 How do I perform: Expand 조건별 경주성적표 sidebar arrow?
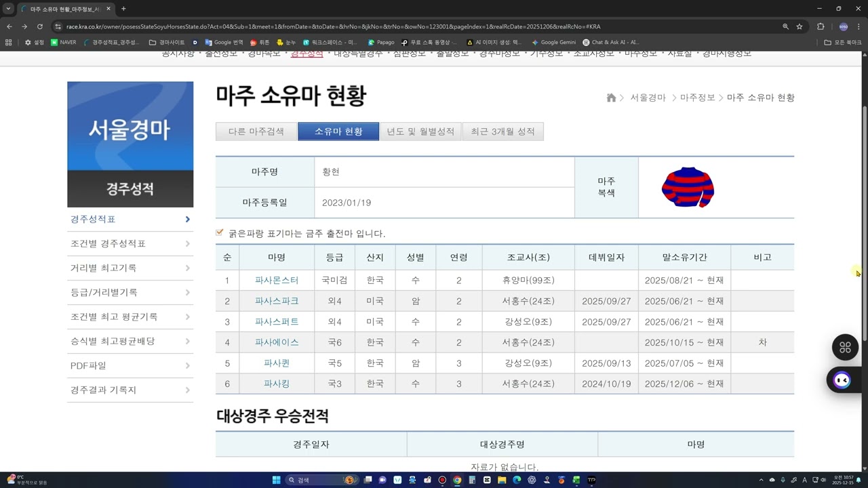pos(188,244)
